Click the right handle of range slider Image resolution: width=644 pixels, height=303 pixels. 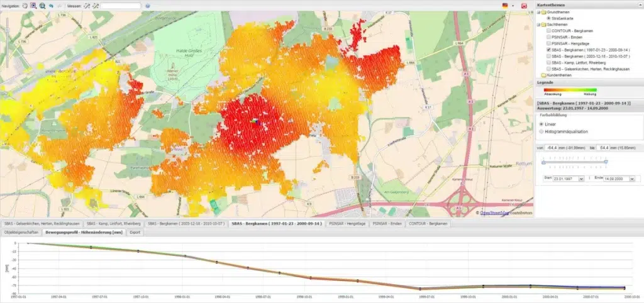click(x=606, y=162)
